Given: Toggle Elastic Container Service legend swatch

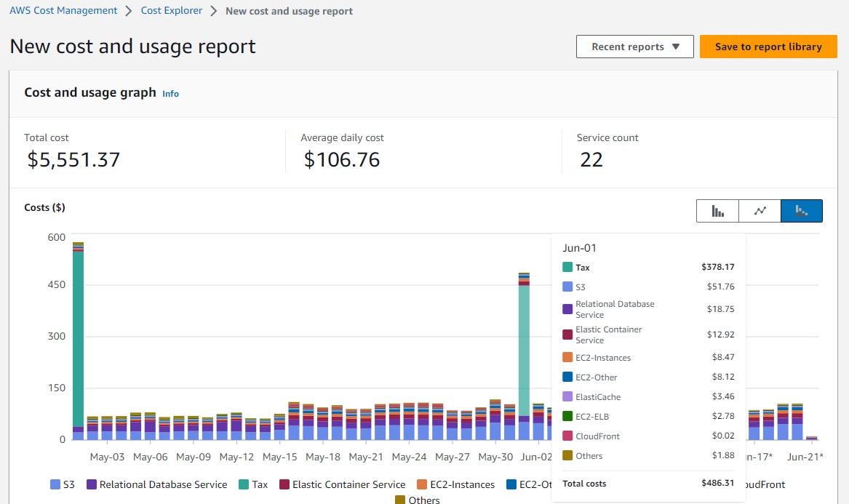Looking at the screenshot, I should click(x=284, y=484).
